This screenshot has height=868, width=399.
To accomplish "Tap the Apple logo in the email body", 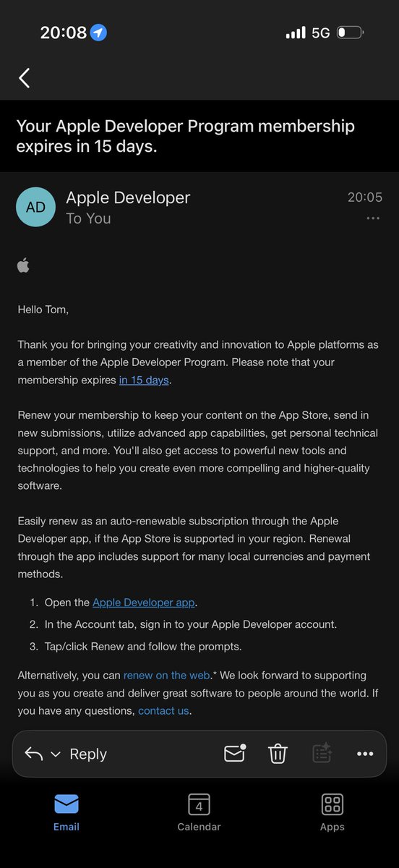I will [x=24, y=266].
